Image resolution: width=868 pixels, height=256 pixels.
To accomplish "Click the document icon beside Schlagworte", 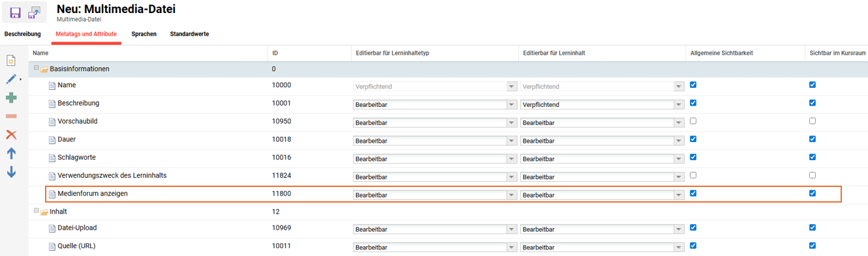I will [52, 158].
